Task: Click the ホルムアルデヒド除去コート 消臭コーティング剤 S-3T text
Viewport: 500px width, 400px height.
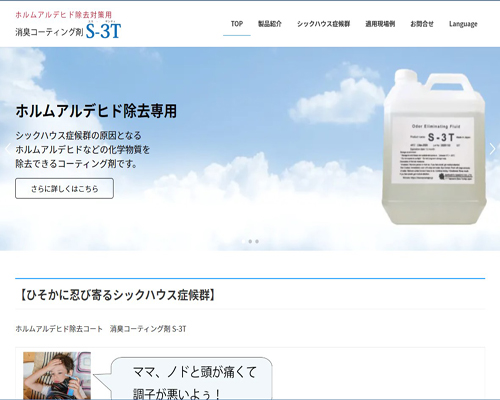Action: (x=101, y=329)
